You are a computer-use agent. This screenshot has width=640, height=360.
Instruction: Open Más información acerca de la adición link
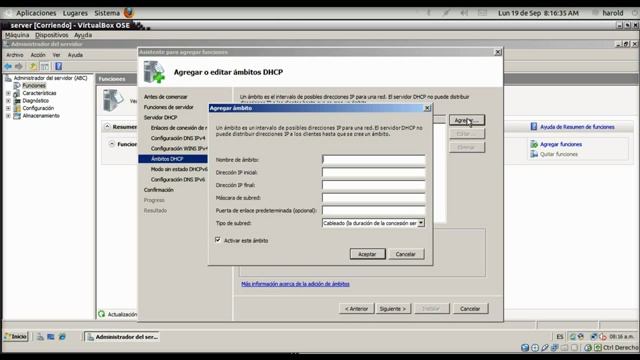(x=295, y=284)
